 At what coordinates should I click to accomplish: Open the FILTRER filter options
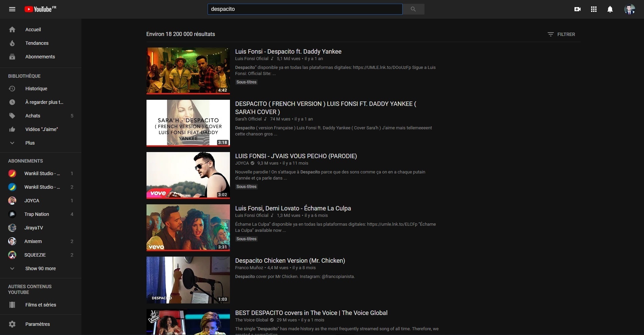pos(561,34)
